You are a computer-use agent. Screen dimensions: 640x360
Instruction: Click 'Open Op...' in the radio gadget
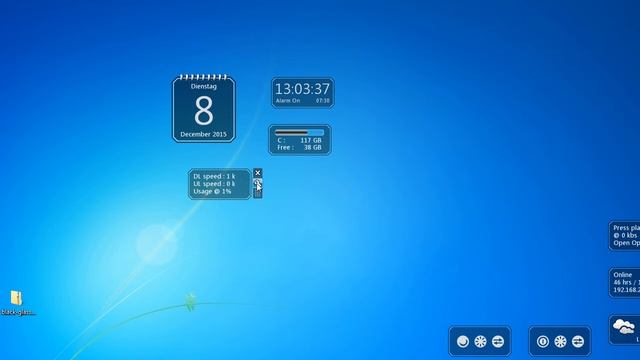click(x=627, y=243)
